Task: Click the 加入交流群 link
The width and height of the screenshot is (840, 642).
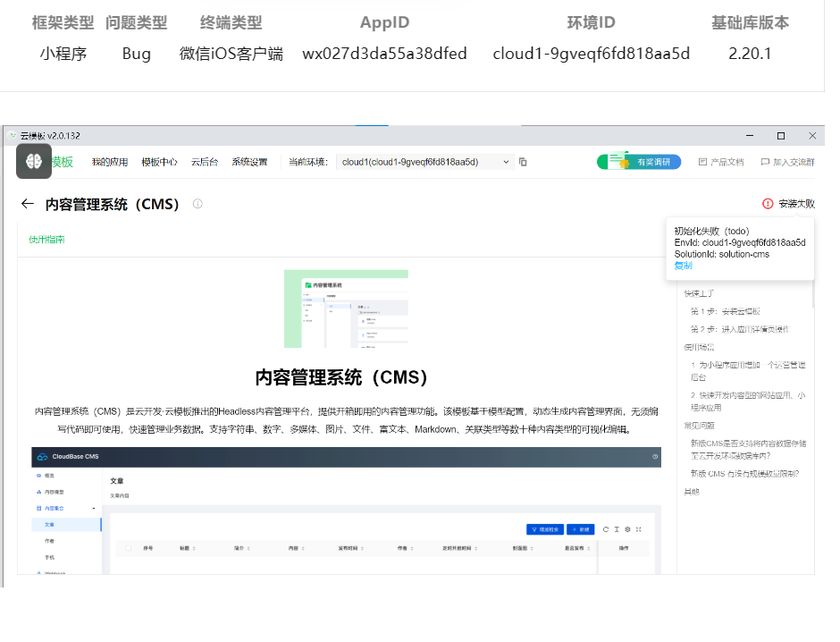Action: (x=794, y=162)
